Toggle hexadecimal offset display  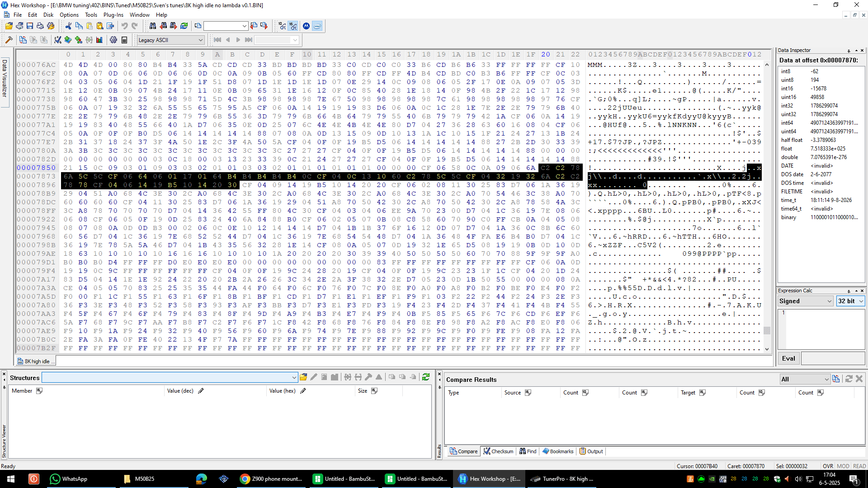pyautogui.click(x=293, y=26)
